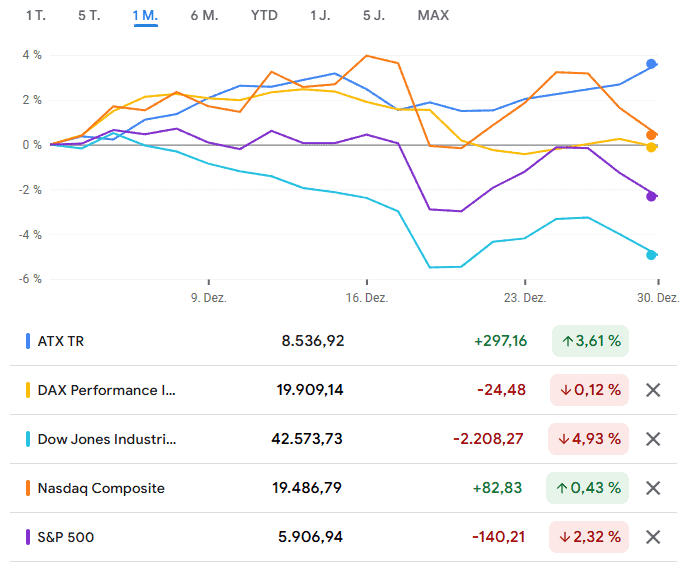Click the +82,83 change value
The width and height of the screenshot is (683, 572).
point(497,487)
